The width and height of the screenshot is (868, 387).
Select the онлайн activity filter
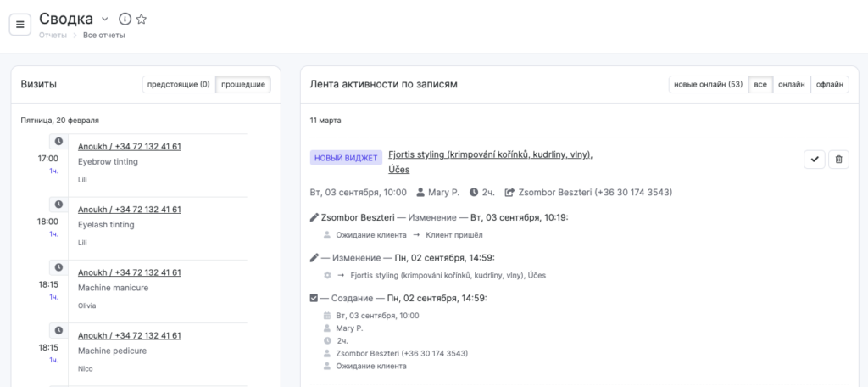(791, 84)
